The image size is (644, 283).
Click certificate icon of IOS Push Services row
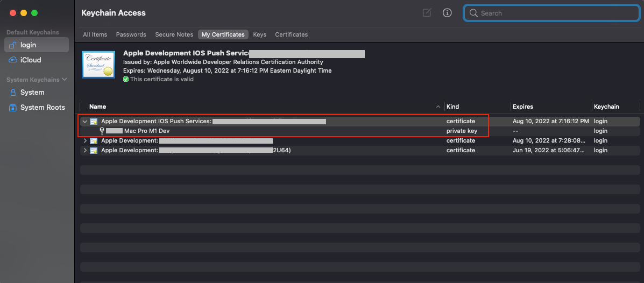(x=94, y=122)
